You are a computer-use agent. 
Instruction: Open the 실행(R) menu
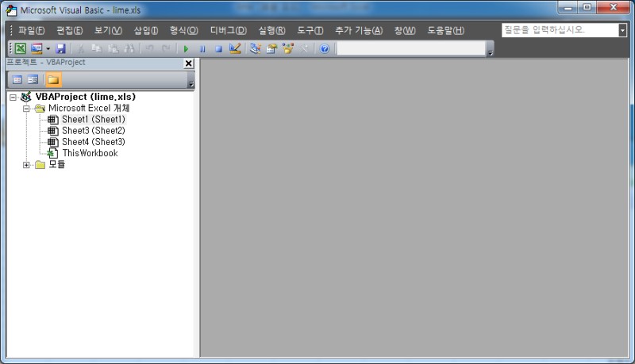click(271, 30)
